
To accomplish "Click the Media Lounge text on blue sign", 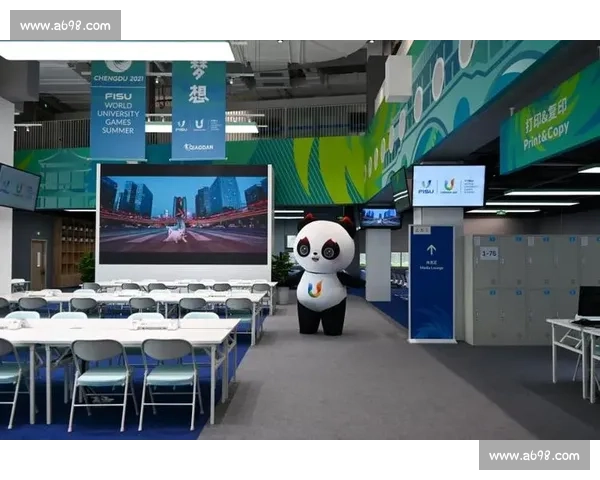I will pyautogui.click(x=431, y=269).
